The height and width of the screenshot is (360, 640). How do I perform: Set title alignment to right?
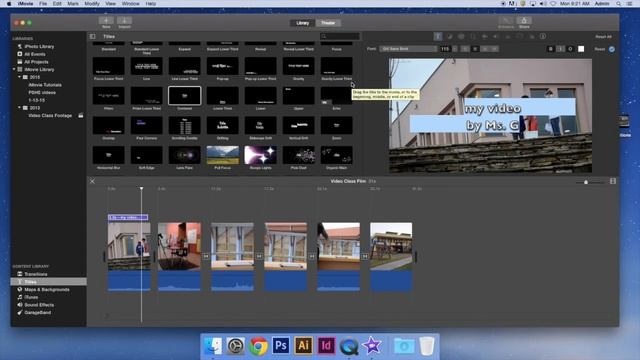click(x=485, y=49)
